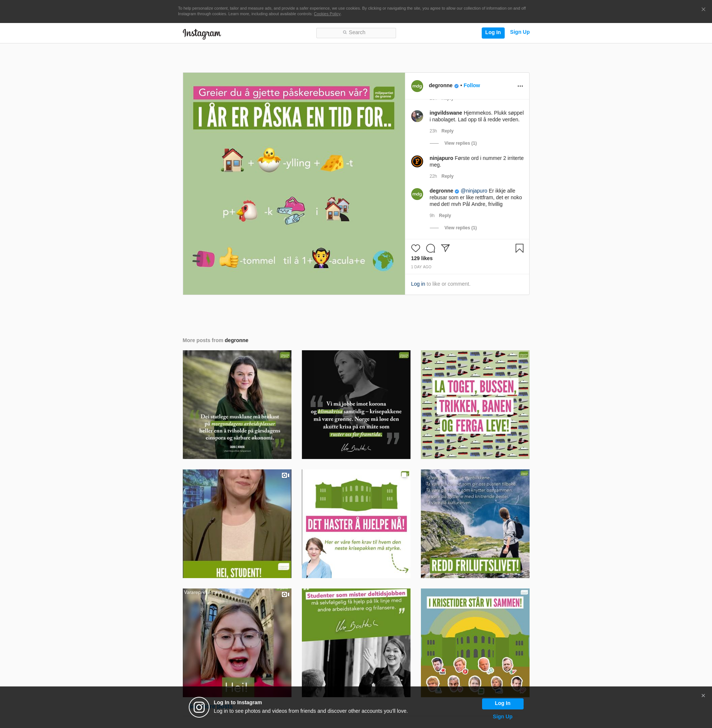Image resolution: width=712 pixels, height=728 pixels.
Task: Open degronne's avatar beside its comment reply
Action: click(x=417, y=194)
